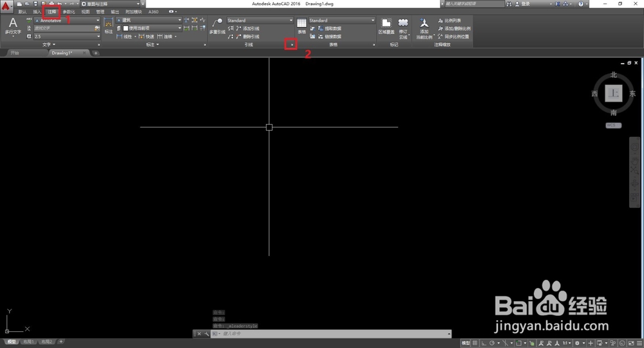Expand the Dimensions (标注) panel title
Image resolution: width=644 pixels, height=348 pixels.
click(x=153, y=44)
